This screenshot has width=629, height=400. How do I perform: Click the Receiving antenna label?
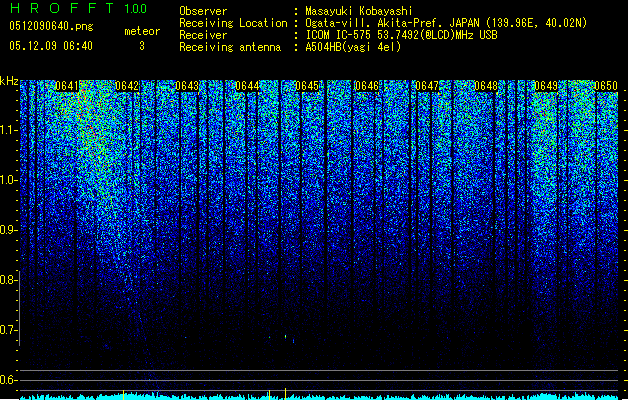pos(230,47)
